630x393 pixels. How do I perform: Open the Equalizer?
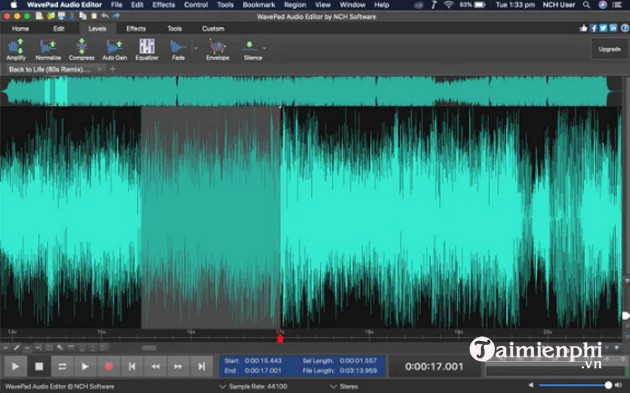click(x=147, y=49)
